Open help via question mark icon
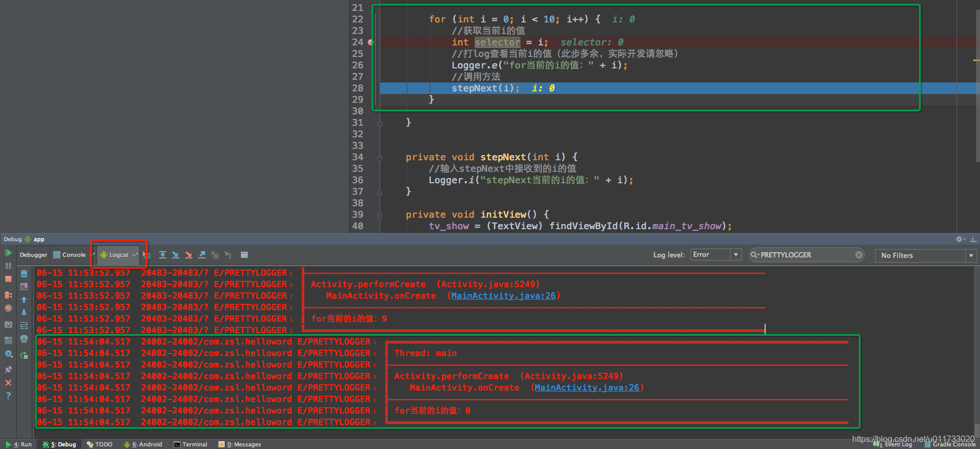This screenshot has height=449, width=980. [8, 396]
